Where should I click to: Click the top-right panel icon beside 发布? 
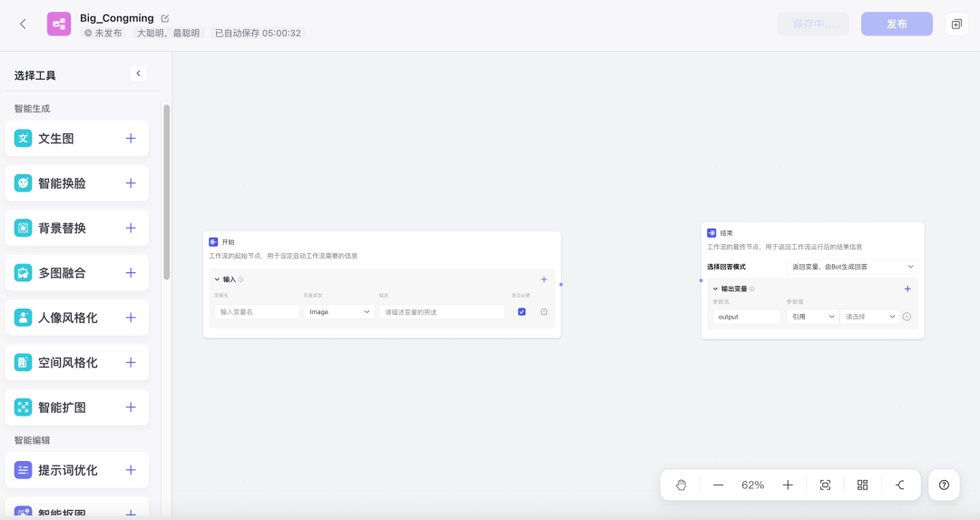click(957, 25)
